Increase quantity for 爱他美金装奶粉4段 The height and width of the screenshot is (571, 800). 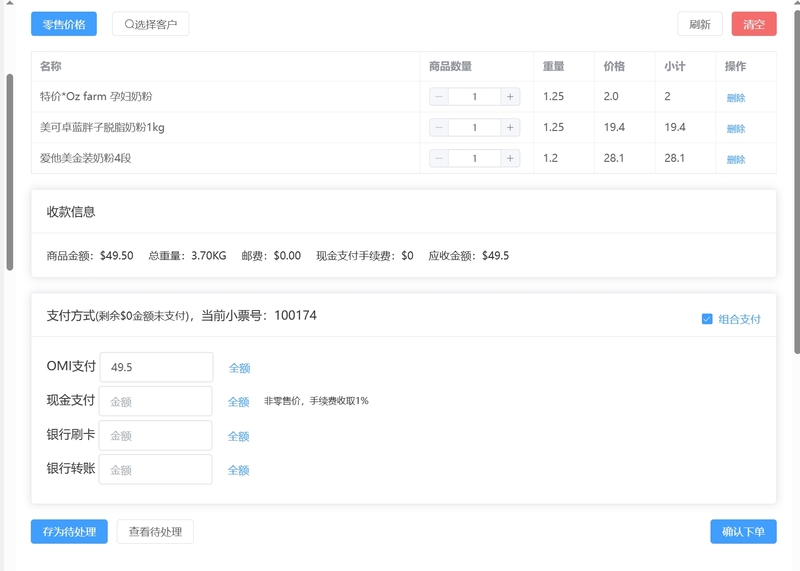pyautogui.click(x=510, y=158)
